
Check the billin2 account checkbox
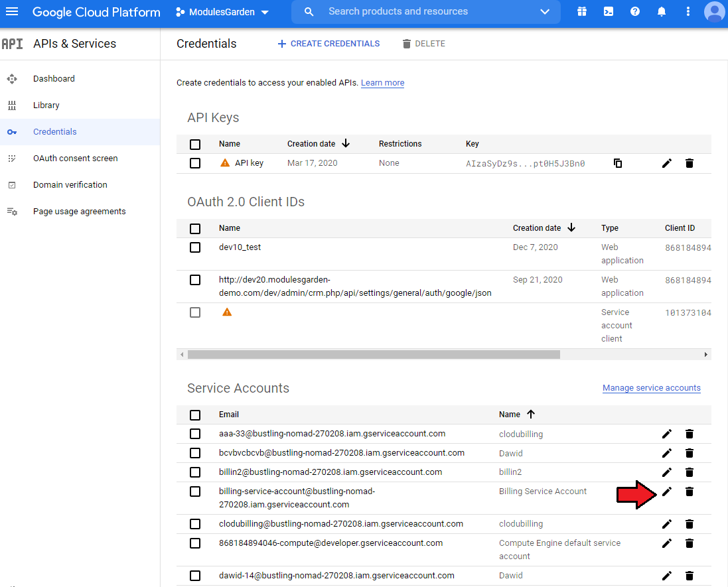[x=195, y=472]
